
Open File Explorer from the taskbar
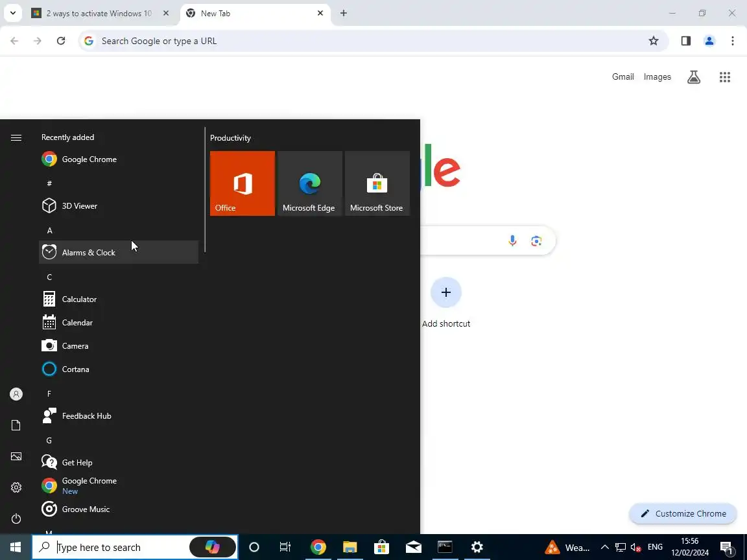pos(350,547)
